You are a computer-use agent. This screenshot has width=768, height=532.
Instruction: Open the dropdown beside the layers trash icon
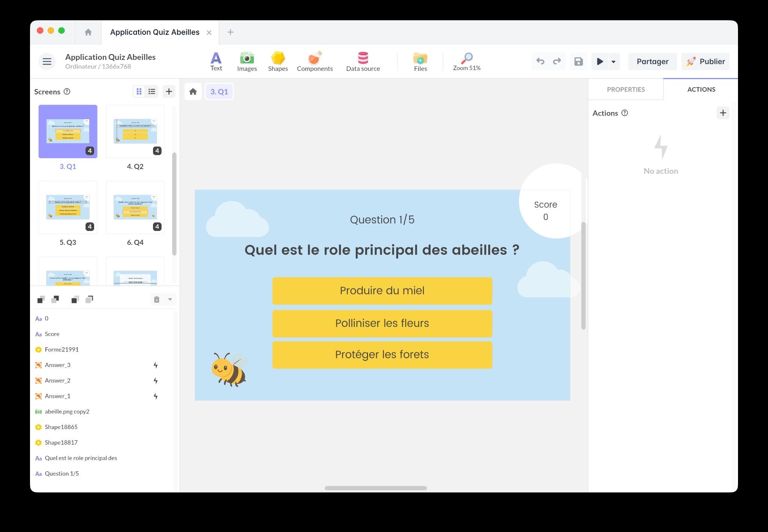click(x=170, y=299)
